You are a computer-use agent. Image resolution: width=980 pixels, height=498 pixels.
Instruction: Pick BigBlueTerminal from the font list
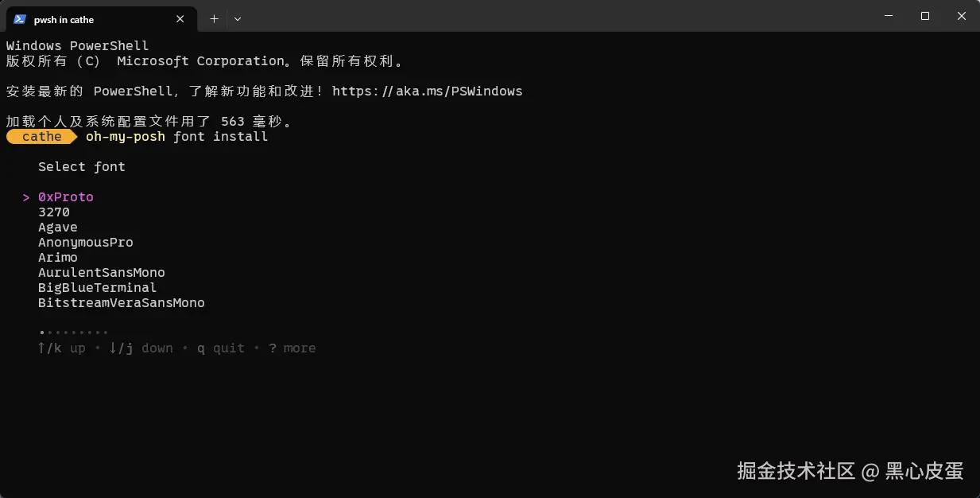coord(98,288)
